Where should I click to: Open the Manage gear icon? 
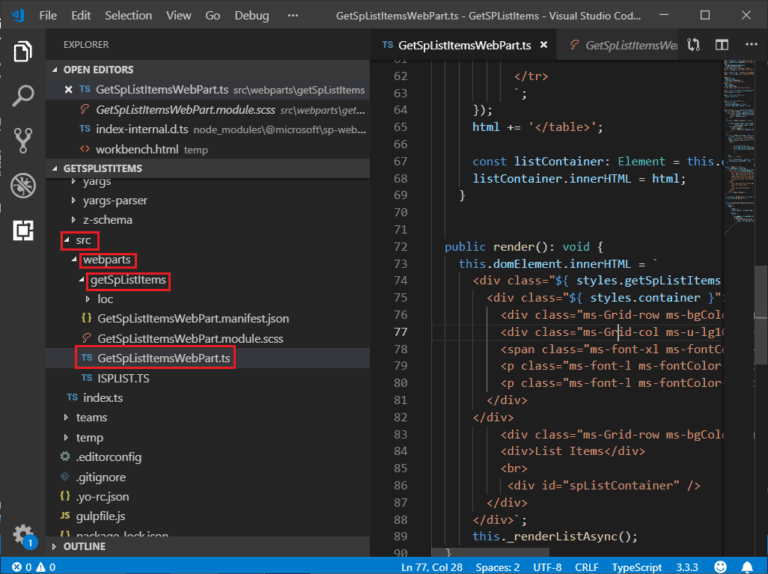23,535
